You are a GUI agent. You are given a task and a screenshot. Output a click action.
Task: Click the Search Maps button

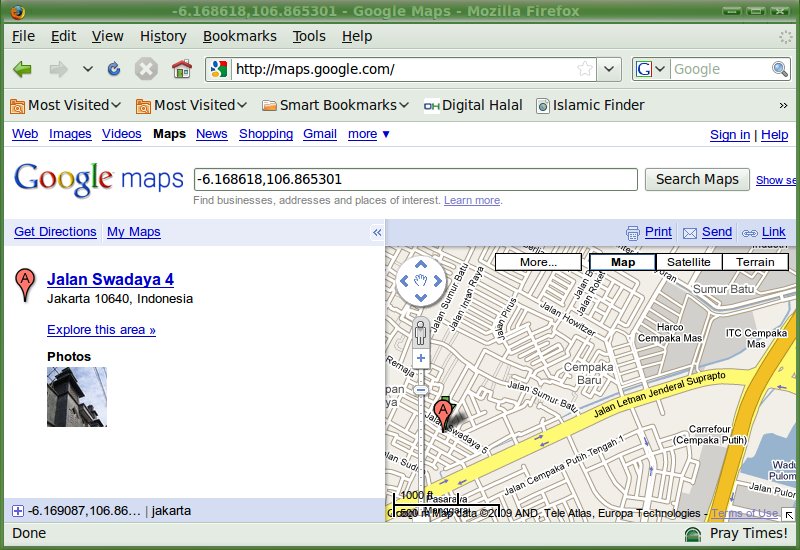[697, 179]
